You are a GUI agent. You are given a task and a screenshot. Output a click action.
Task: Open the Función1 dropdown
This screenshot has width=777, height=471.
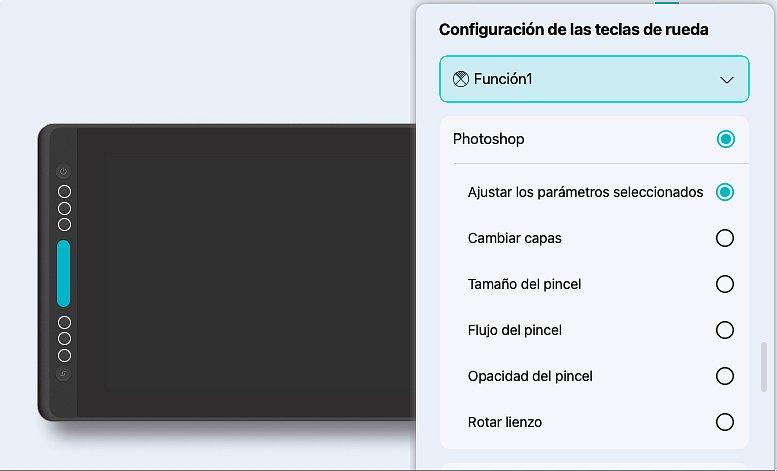(594, 80)
